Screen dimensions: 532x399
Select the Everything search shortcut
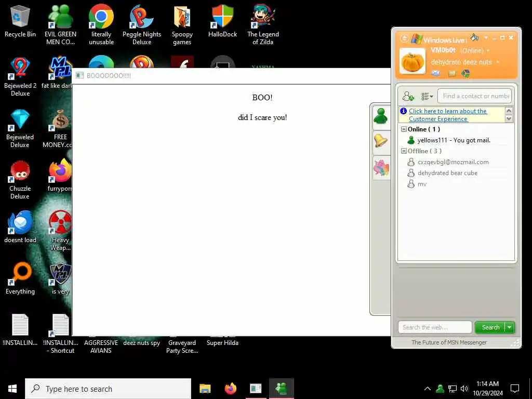[x=20, y=278]
